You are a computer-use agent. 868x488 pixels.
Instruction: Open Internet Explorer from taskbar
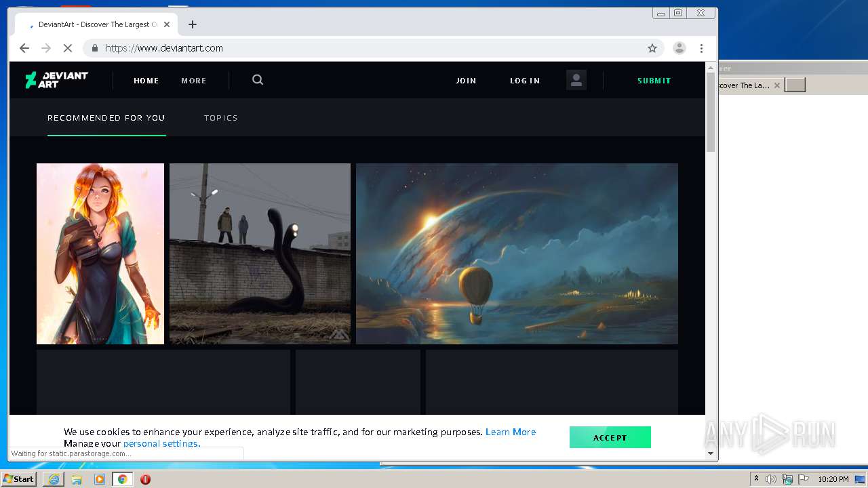pos(54,479)
